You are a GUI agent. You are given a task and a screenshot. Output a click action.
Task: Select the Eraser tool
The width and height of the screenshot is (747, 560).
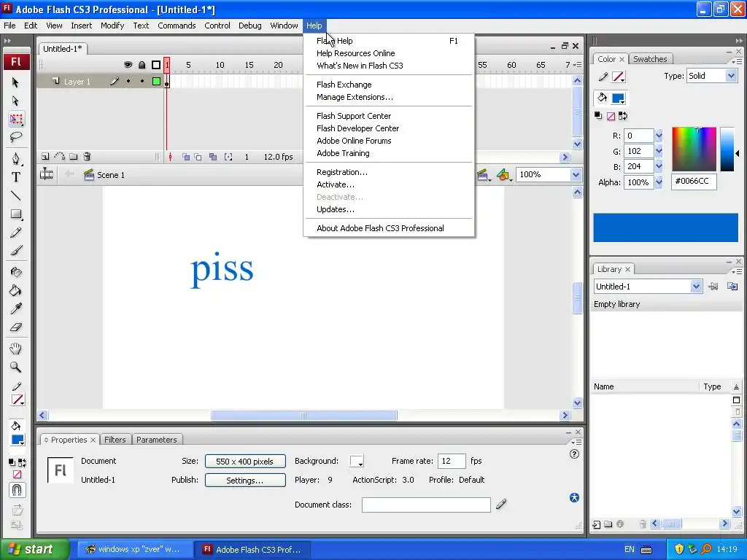pyautogui.click(x=16, y=327)
